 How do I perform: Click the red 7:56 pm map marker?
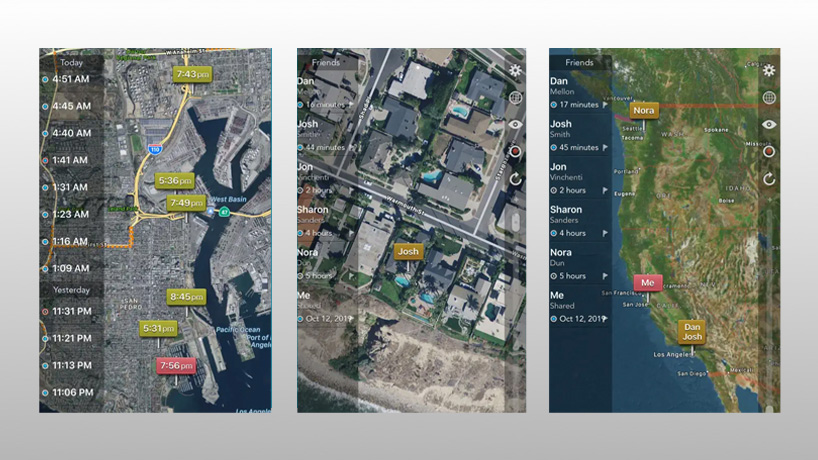point(176,366)
